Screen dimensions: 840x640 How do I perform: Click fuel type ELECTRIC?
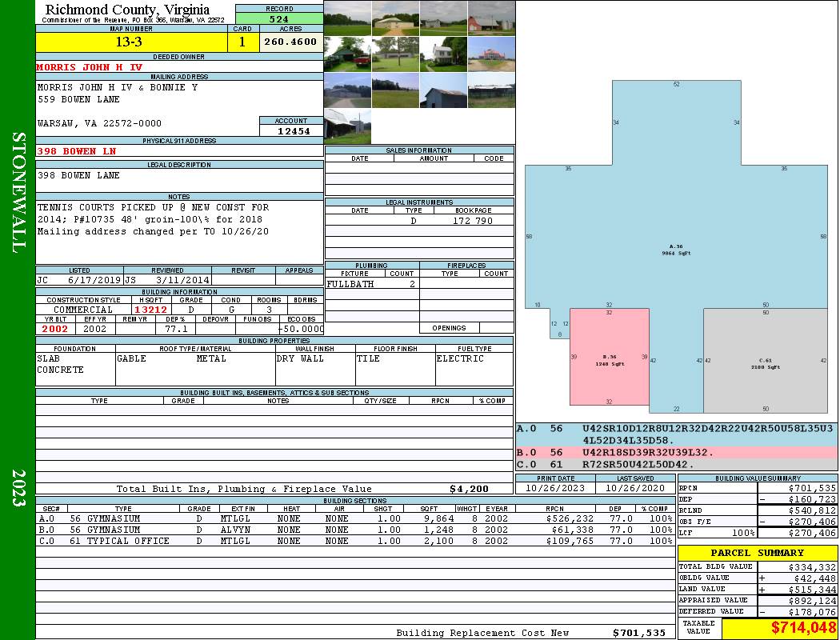click(x=460, y=358)
